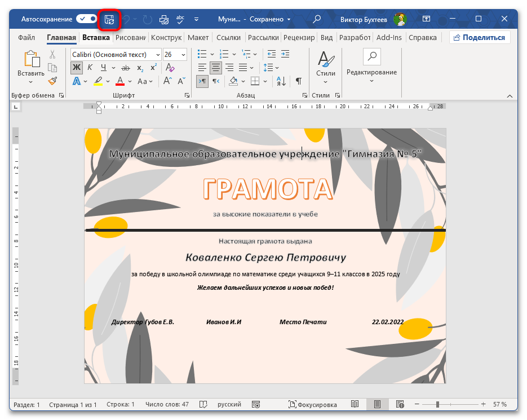527x420 pixels.
Task: Click zoom level 57 %
Action: [500, 405]
